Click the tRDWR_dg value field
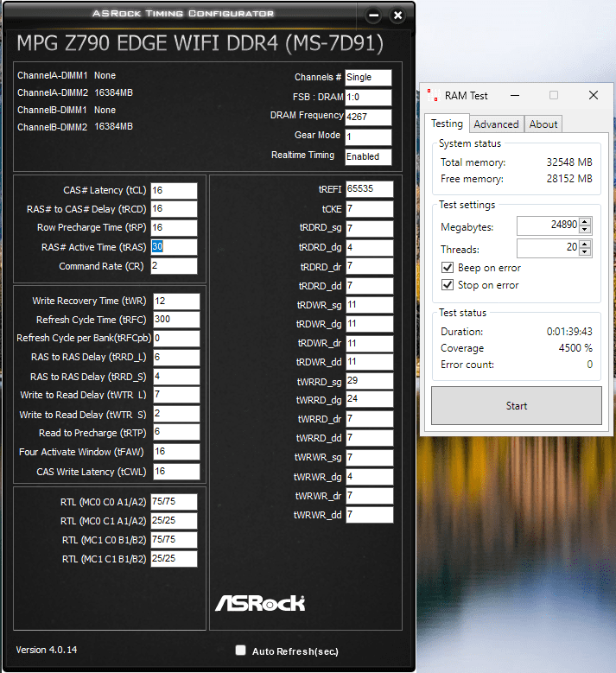This screenshot has width=616, height=673. (369, 324)
